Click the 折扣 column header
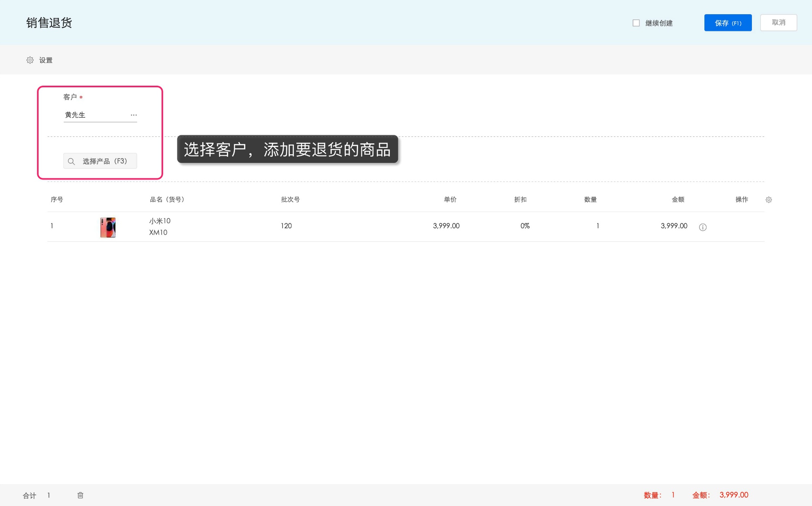 click(520, 199)
